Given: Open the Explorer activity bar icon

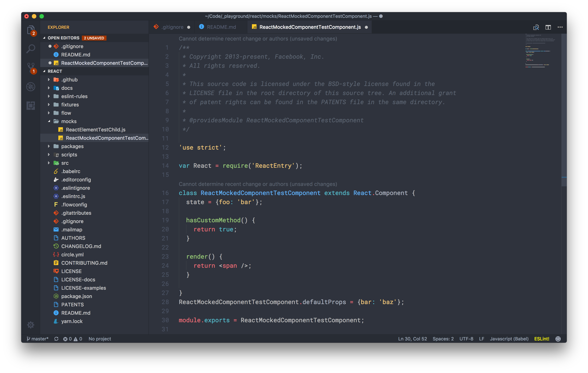Looking at the screenshot, I should pyautogui.click(x=31, y=30).
